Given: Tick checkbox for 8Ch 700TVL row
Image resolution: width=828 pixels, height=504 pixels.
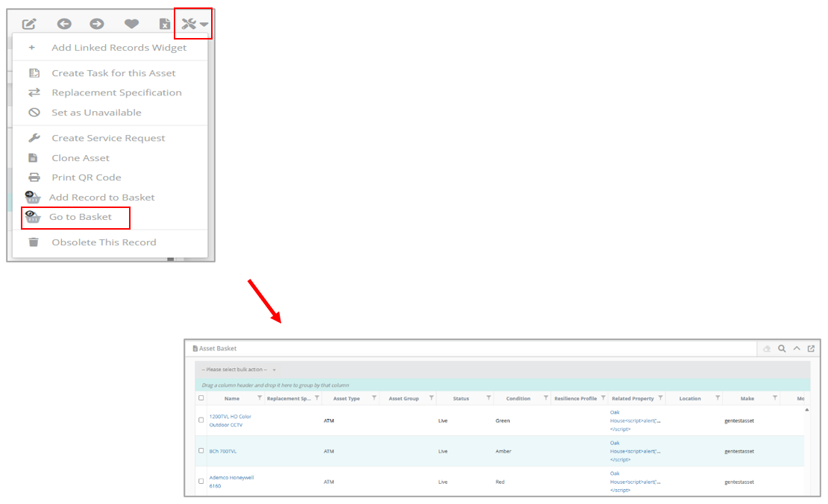Looking at the screenshot, I should [x=201, y=451].
